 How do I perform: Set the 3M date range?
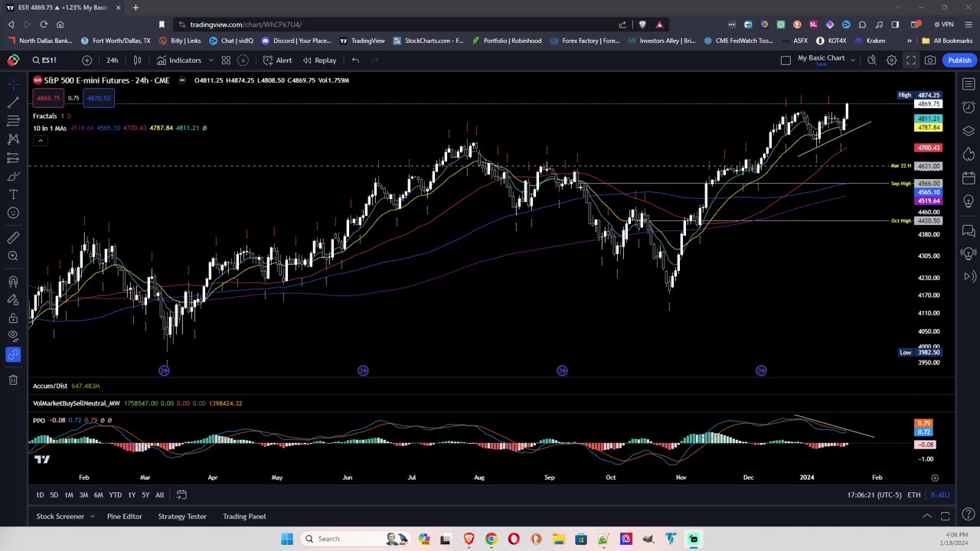coord(83,495)
